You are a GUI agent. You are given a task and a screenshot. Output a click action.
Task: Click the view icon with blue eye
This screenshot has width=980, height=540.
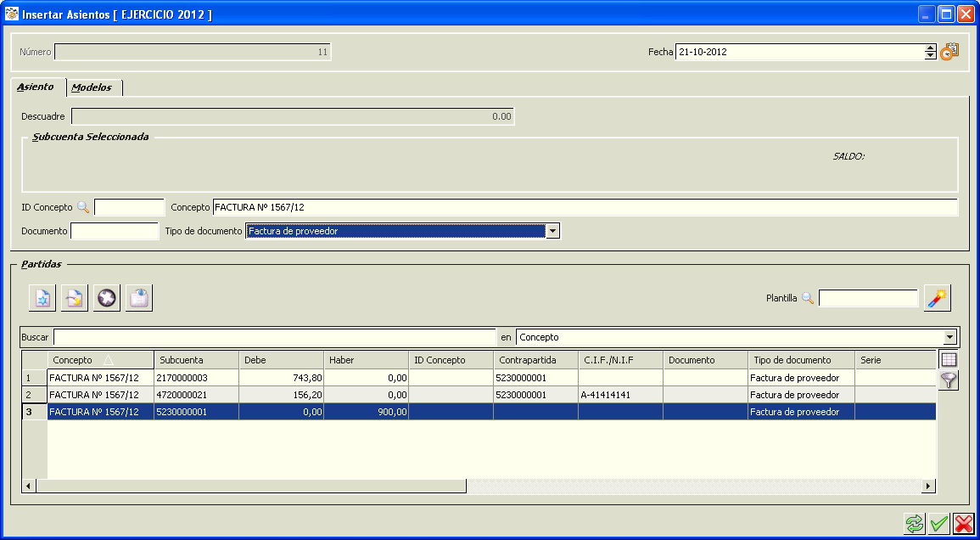click(139, 299)
